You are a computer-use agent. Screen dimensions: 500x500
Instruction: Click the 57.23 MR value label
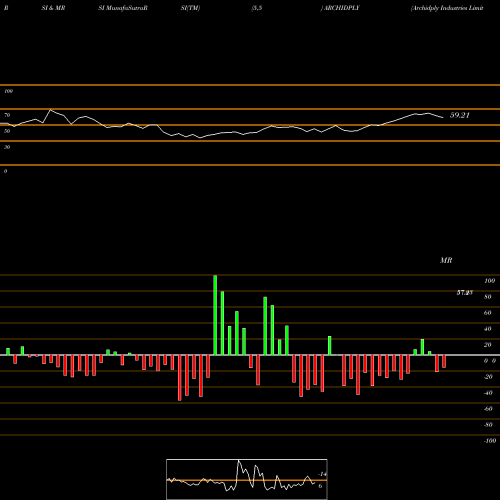click(x=465, y=293)
